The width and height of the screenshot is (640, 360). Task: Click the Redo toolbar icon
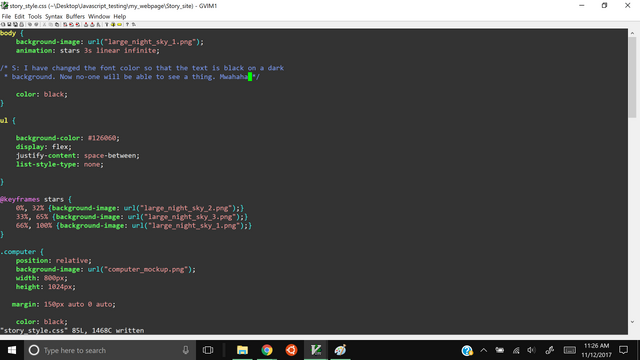click(x=36, y=24)
